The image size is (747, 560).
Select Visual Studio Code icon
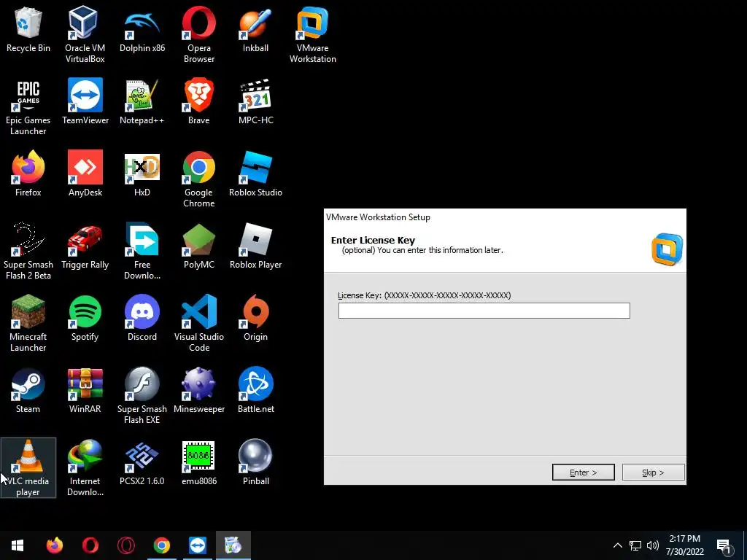click(x=198, y=323)
